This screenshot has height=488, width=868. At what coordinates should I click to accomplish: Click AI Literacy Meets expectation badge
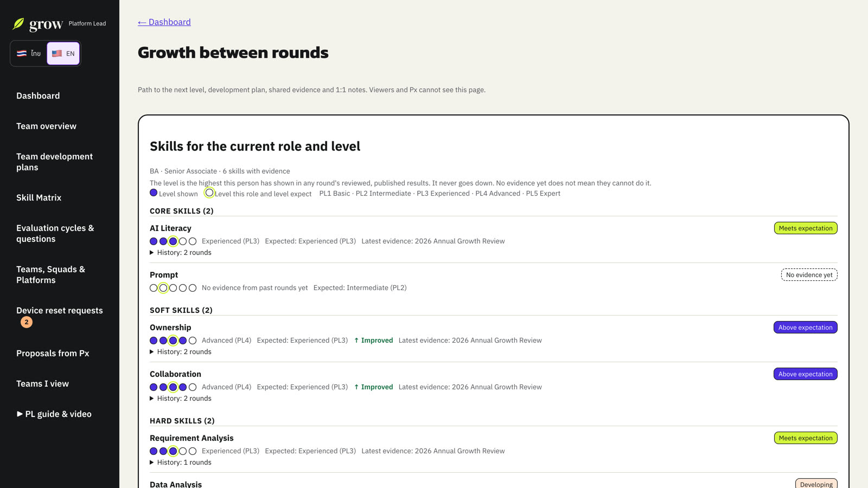[x=806, y=228]
